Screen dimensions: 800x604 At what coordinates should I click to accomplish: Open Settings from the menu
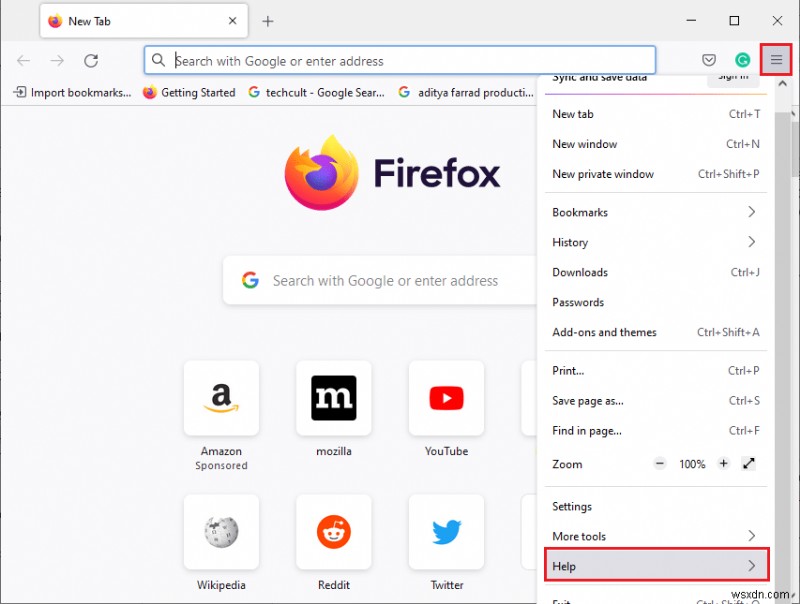click(x=656, y=507)
